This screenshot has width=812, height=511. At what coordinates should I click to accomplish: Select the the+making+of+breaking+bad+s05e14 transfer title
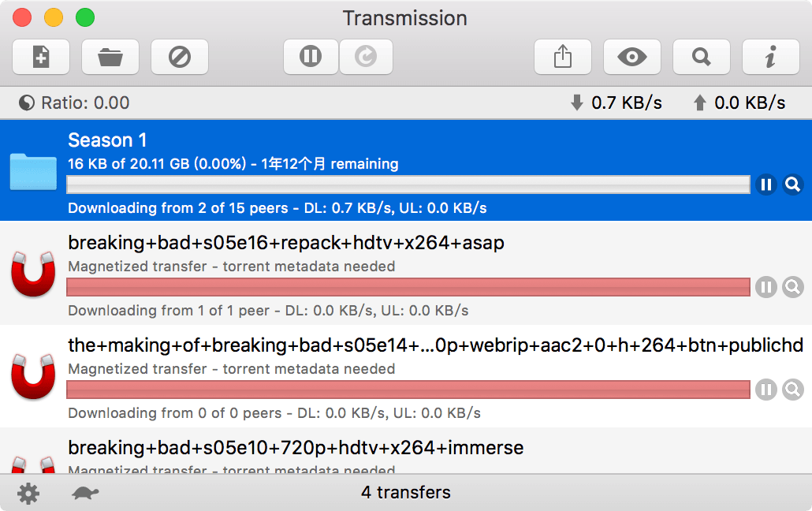pyautogui.click(x=435, y=345)
